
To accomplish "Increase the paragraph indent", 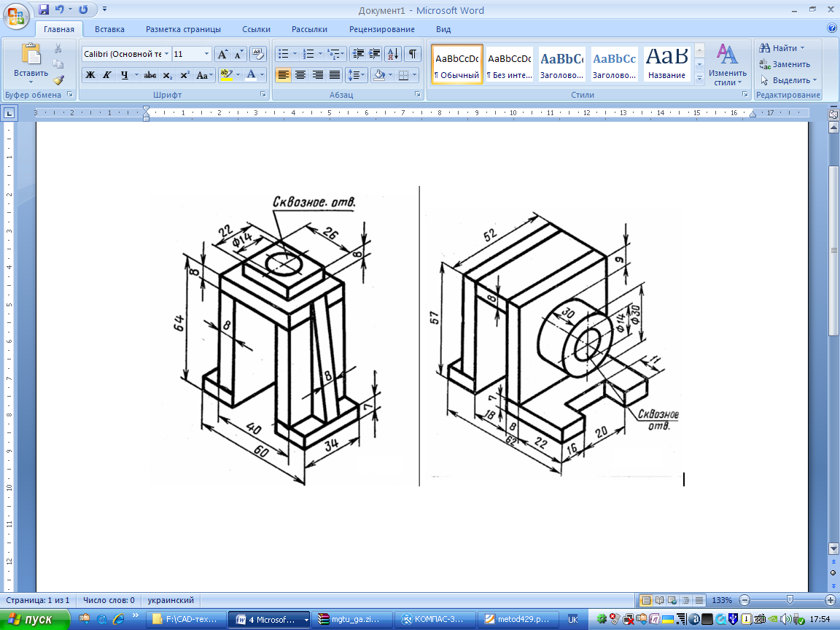I will (x=375, y=54).
